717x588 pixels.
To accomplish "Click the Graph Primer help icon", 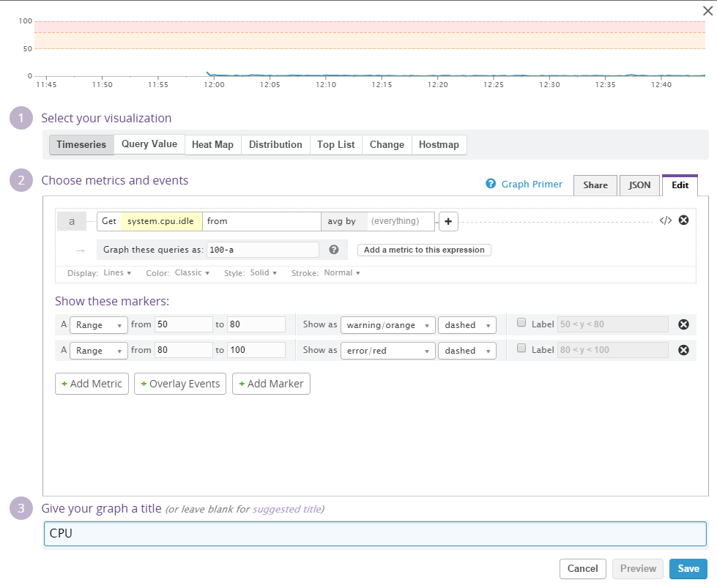I will coord(491,184).
